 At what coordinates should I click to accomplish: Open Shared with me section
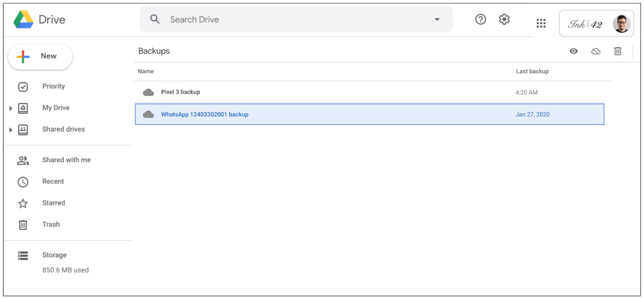[66, 160]
